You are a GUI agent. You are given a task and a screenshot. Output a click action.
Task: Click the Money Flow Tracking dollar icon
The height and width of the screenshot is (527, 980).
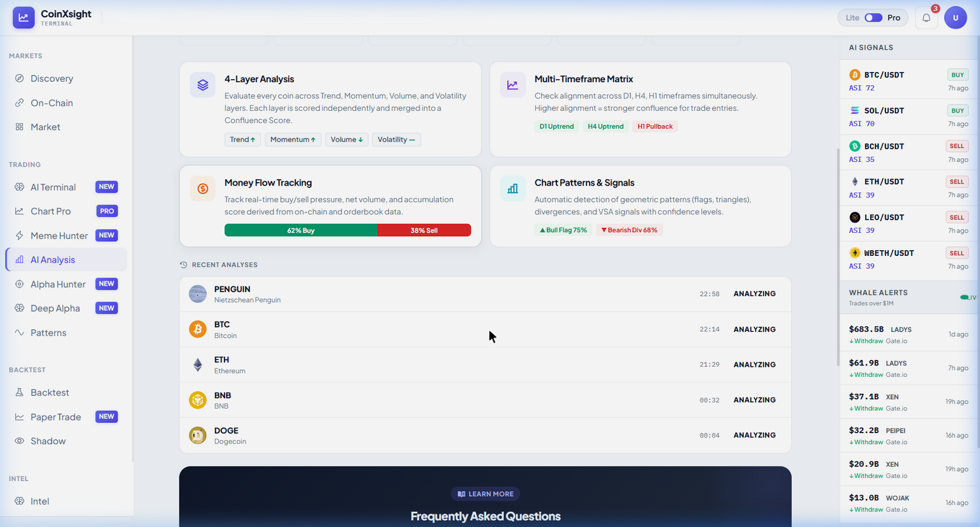[202, 189]
